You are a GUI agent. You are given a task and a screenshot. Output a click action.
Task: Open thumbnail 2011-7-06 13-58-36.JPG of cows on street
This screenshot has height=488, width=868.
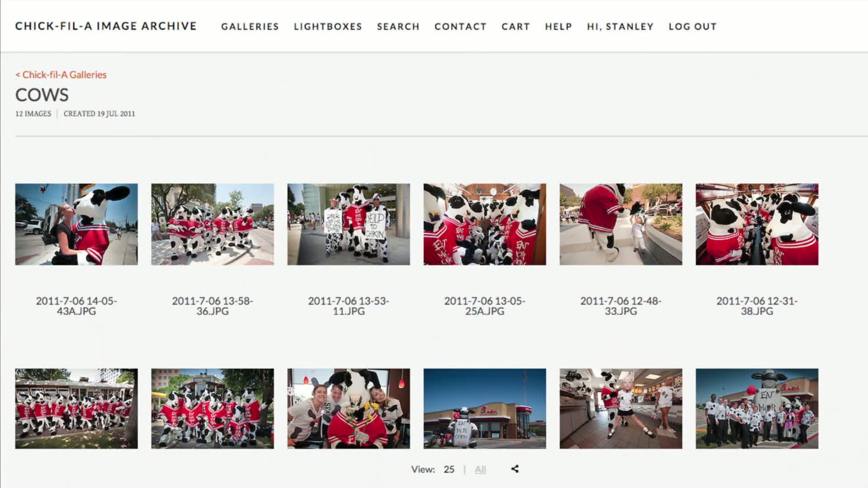click(x=212, y=224)
